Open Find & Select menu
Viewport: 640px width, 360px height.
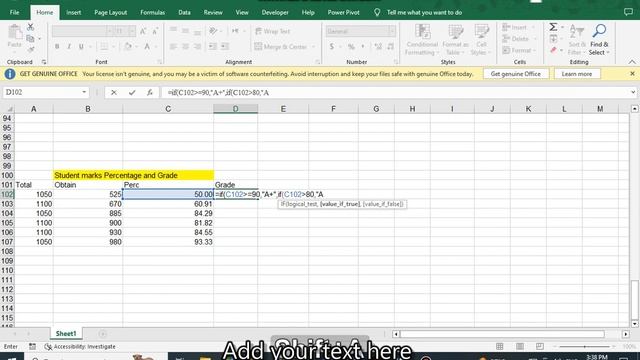(599, 40)
